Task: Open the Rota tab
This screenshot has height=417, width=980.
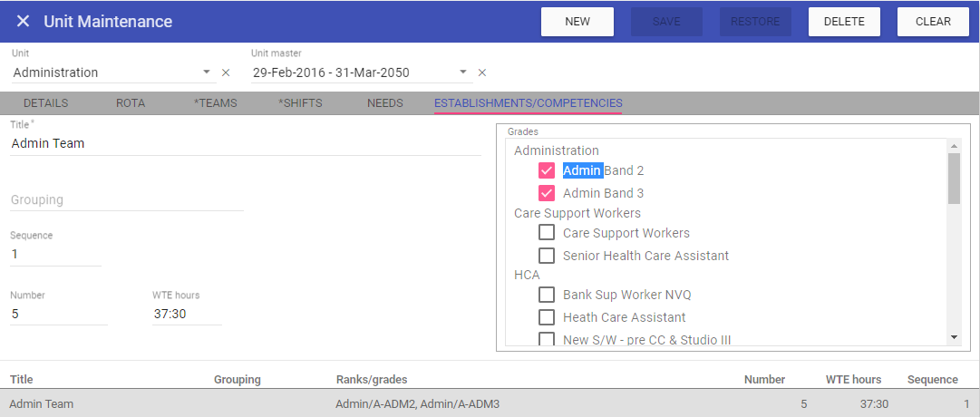Action: click(131, 103)
